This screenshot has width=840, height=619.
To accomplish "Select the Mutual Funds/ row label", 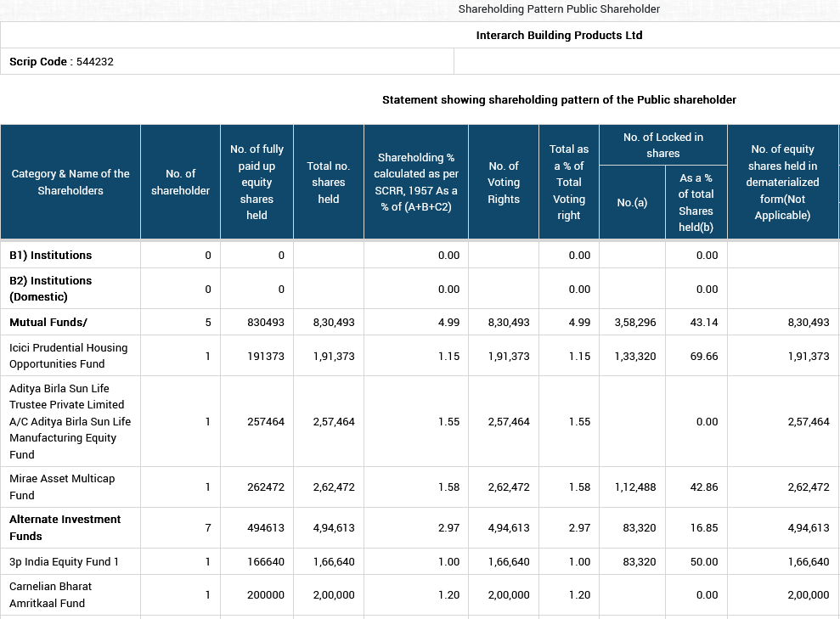I will [48, 323].
